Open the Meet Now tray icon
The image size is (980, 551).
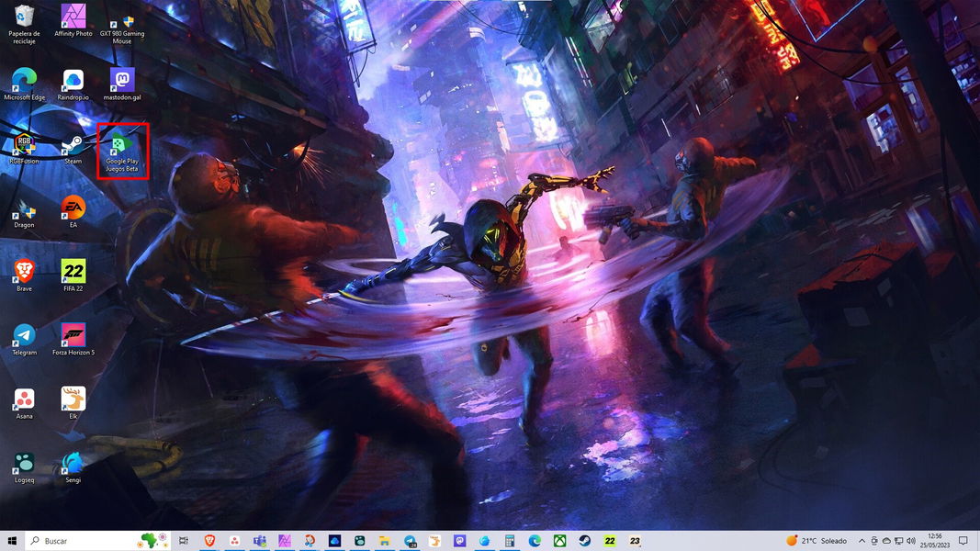[873, 541]
